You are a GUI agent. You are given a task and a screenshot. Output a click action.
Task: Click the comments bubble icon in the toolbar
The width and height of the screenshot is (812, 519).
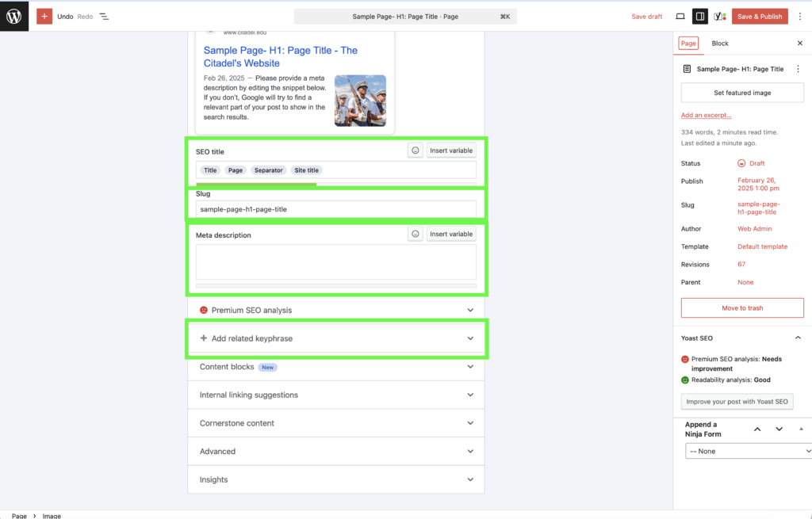click(x=680, y=16)
